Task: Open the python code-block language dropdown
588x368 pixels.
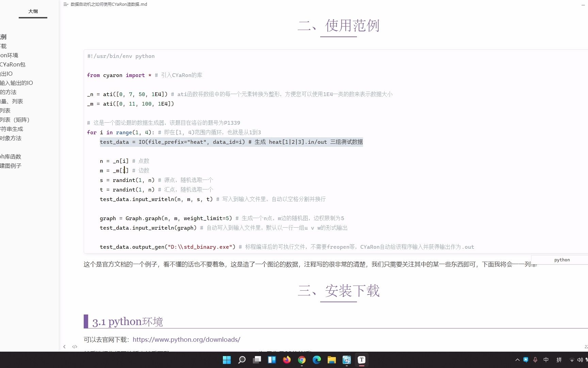Action: point(562,260)
